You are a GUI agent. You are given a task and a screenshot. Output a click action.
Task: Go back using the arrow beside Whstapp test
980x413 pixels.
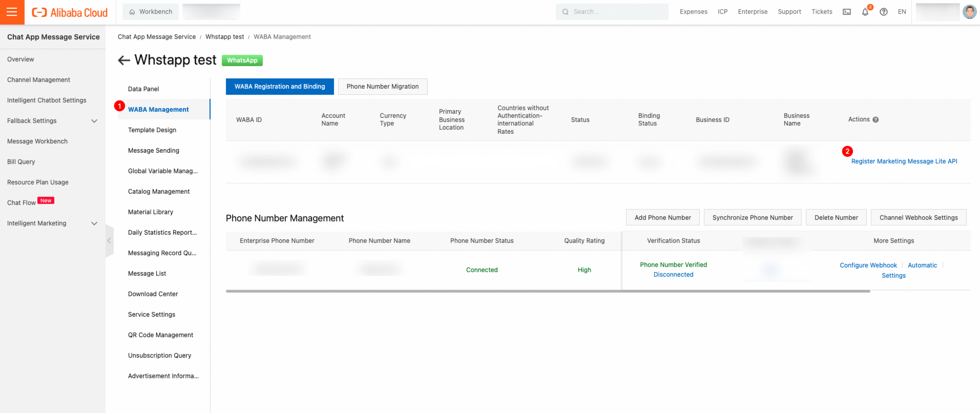coord(123,60)
